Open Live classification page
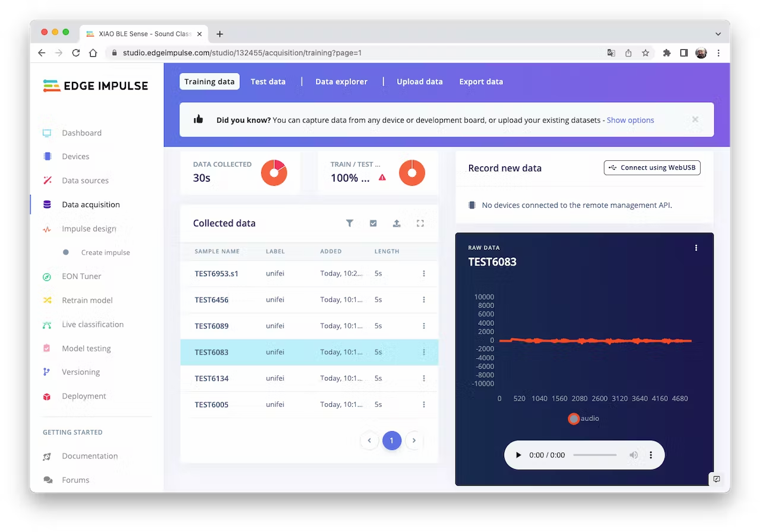 pos(93,324)
